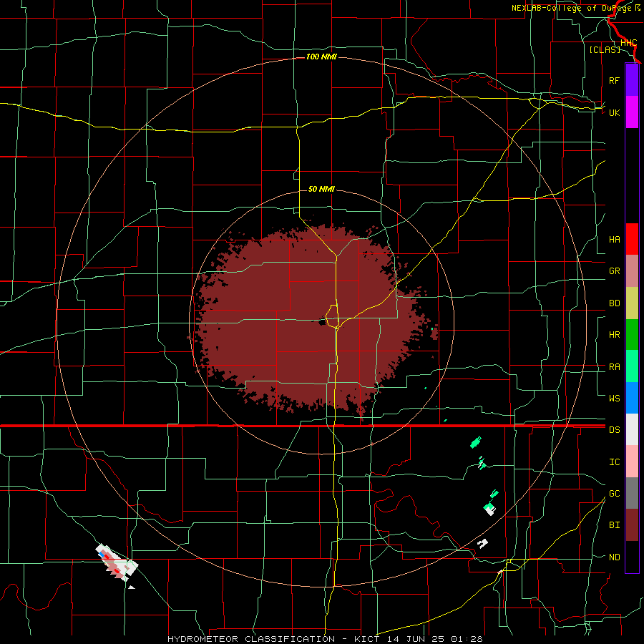Image resolution: width=644 pixels, height=644 pixels.
Task: Click the 01:28 timestamp in the footer
Action: click(x=467, y=639)
